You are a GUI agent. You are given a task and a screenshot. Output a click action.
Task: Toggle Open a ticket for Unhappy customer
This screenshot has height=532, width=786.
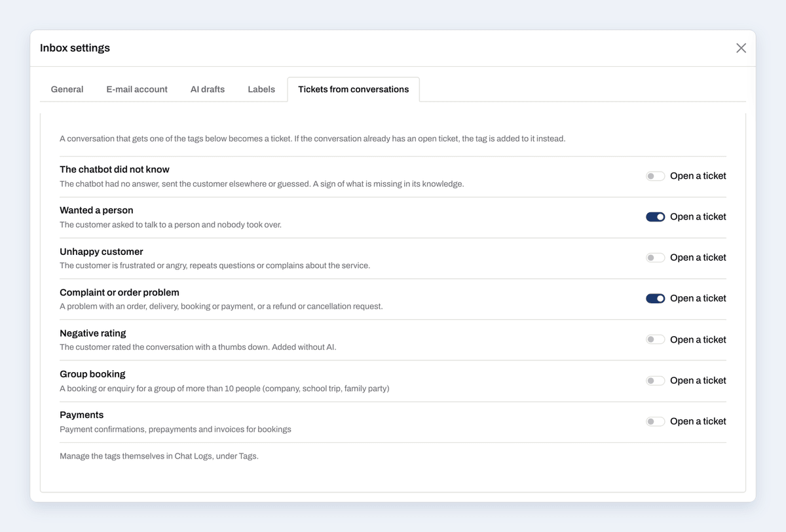pyautogui.click(x=655, y=257)
